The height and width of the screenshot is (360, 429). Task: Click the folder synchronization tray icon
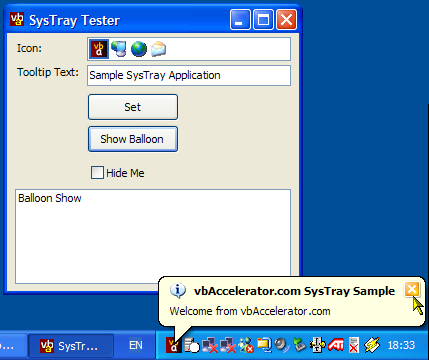(x=264, y=345)
